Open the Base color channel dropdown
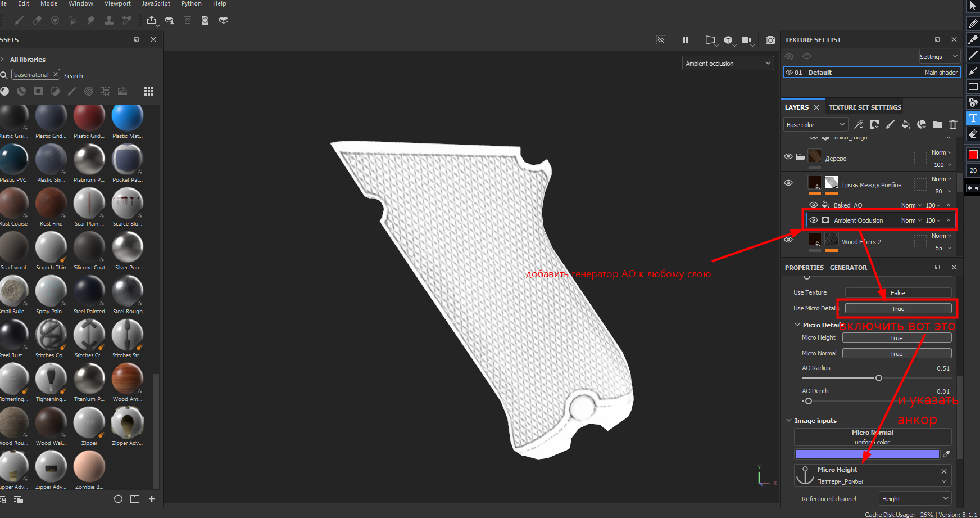Viewport: 980px width, 518px height. pos(815,125)
